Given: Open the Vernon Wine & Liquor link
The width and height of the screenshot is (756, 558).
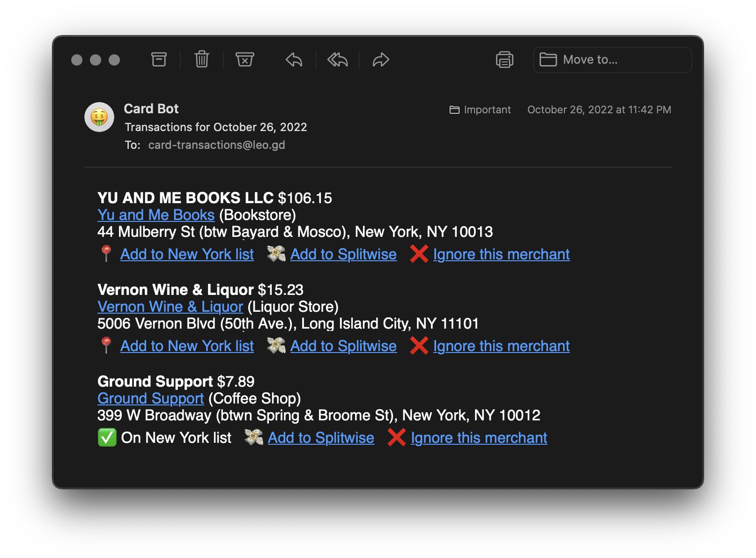Looking at the screenshot, I should coord(170,307).
